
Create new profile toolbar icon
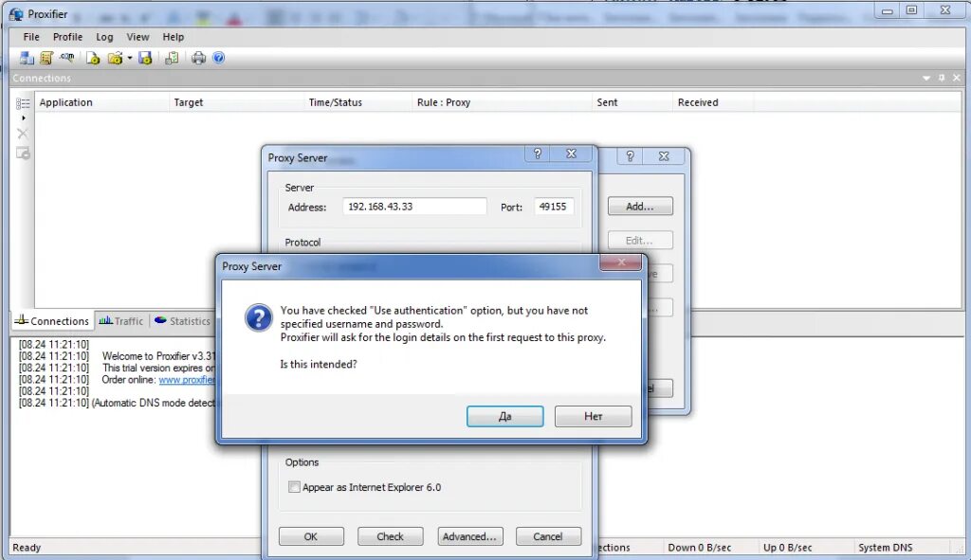[x=93, y=58]
